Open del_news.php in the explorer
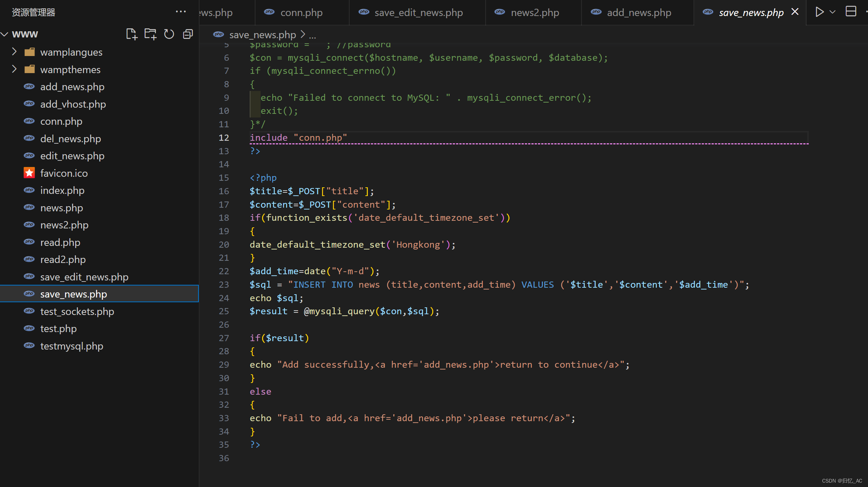Image resolution: width=868 pixels, height=487 pixels. pos(71,139)
